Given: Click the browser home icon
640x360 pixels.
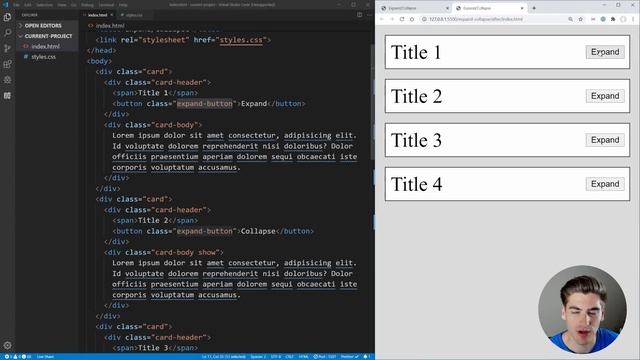Looking at the screenshot, I should (412, 19).
